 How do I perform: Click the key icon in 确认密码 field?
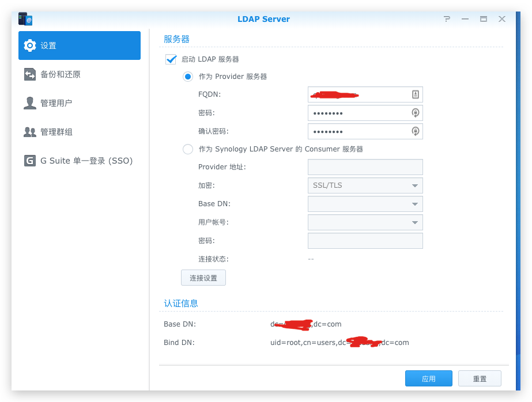(x=416, y=131)
